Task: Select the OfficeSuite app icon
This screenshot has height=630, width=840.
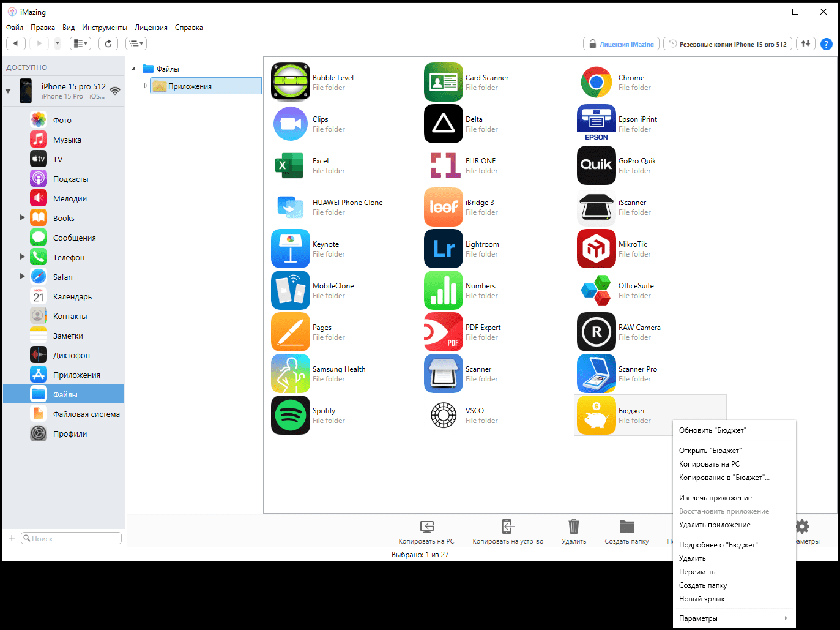Action: [597, 290]
